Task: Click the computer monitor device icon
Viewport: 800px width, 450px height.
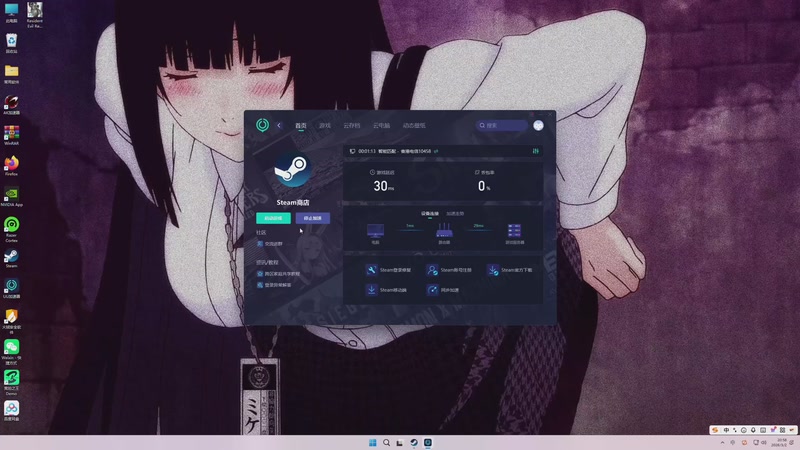Action: coord(376,231)
